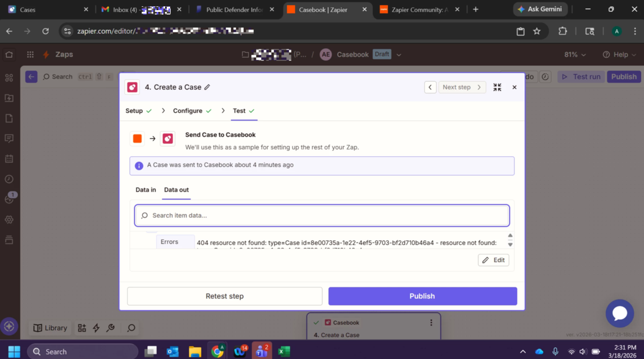Open the Library panel
This screenshot has width=644, height=359.
51,328
